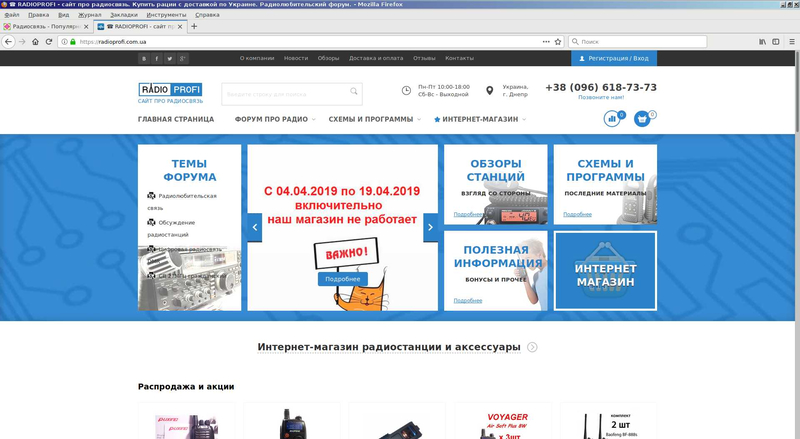The width and height of the screenshot is (800, 439).
Task: View site security lock icon
Action: click(x=72, y=42)
